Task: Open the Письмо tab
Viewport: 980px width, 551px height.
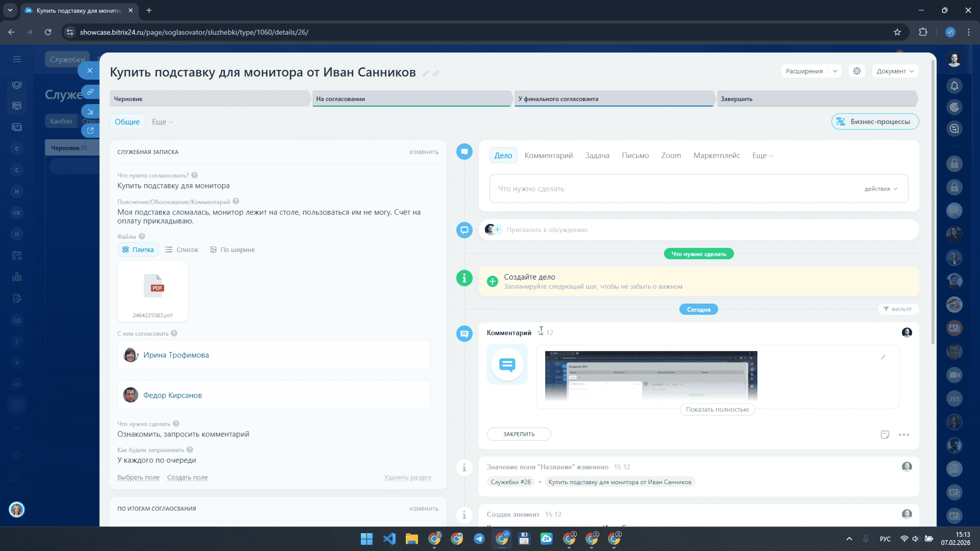Action: coord(635,156)
